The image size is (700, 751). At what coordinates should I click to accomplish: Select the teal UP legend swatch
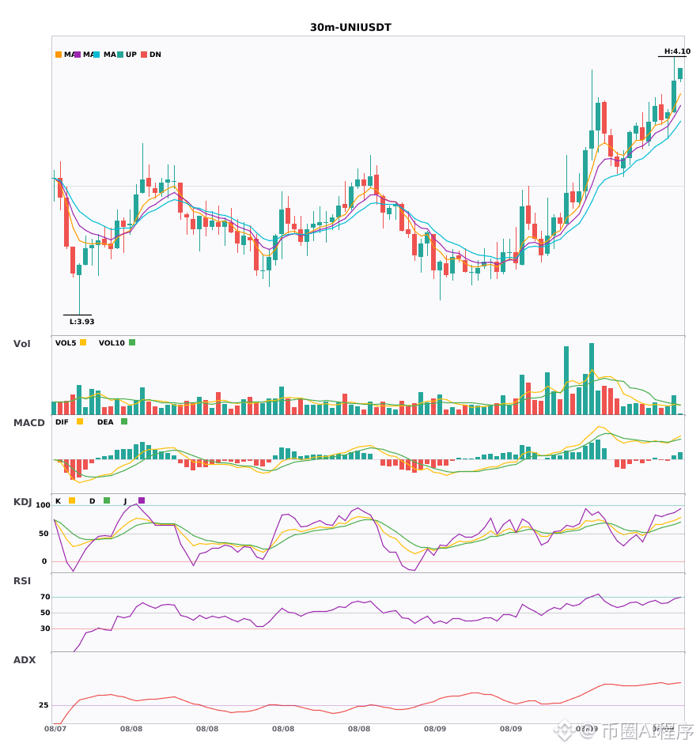[x=120, y=55]
